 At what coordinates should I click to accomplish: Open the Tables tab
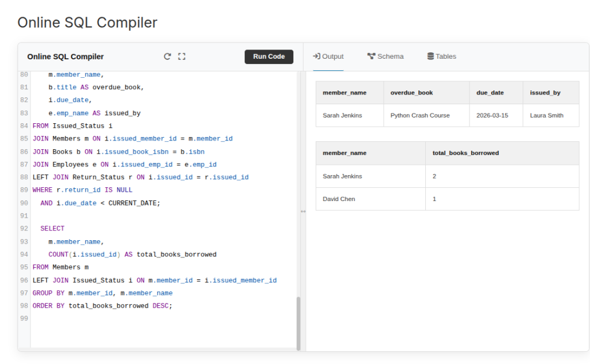pyautogui.click(x=441, y=56)
